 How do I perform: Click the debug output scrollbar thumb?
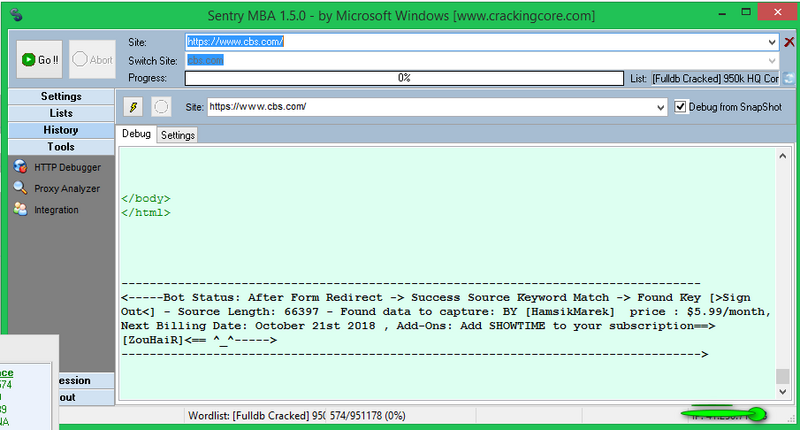783,376
